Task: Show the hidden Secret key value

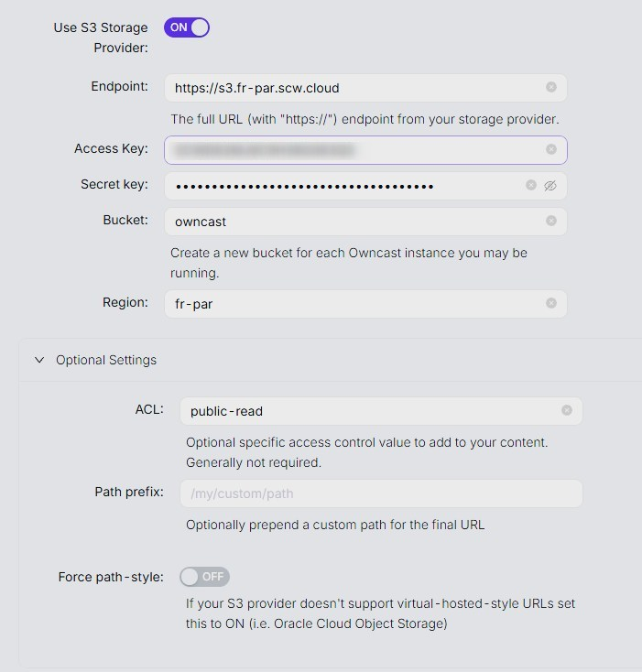Action: tap(550, 185)
